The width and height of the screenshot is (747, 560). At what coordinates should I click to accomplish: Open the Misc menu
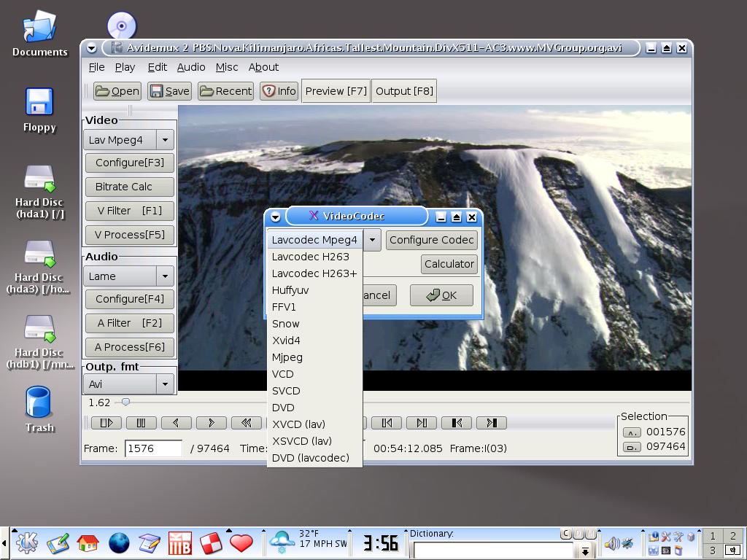[226, 67]
